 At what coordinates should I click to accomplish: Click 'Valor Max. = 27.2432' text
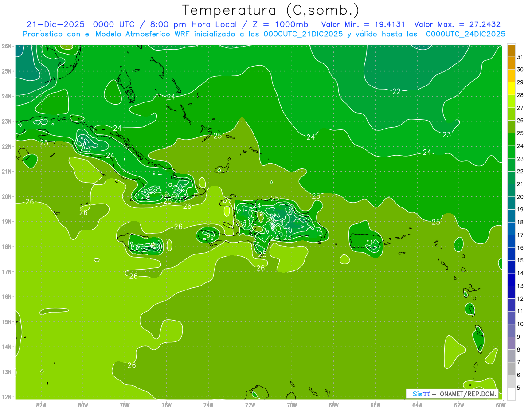(x=457, y=24)
